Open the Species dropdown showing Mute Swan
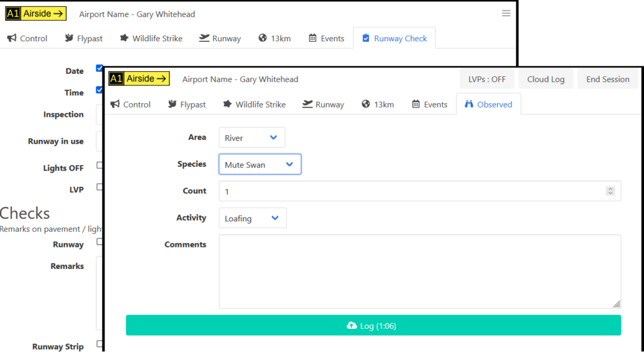644x352 pixels. pos(259,164)
